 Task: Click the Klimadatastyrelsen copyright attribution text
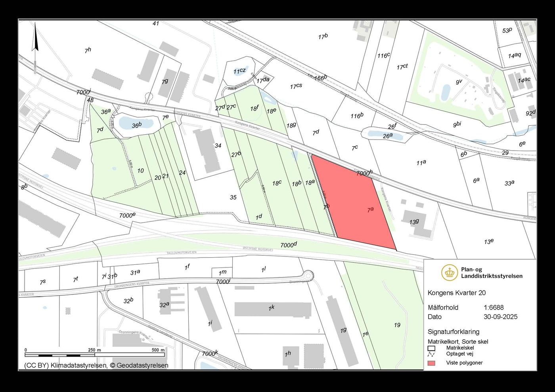pyautogui.click(x=96, y=365)
